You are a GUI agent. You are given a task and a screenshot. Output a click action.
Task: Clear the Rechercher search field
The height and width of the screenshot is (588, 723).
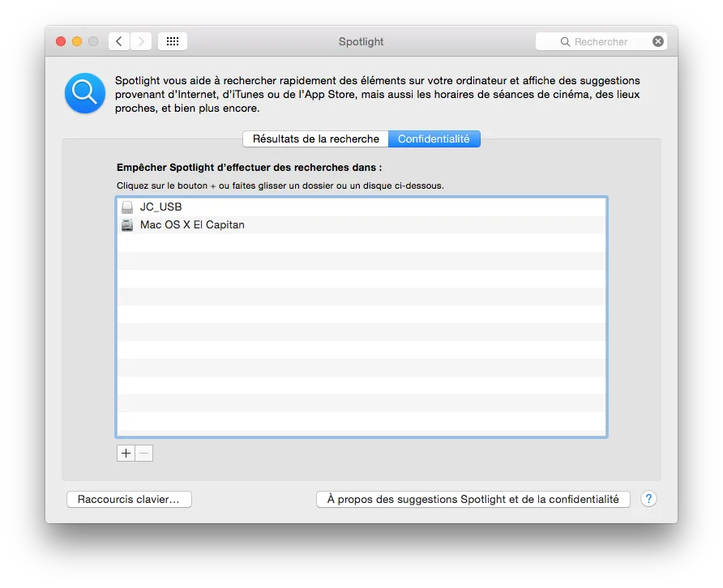coord(658,41)
